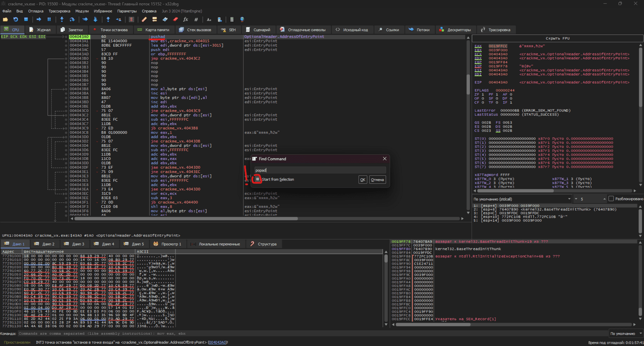This screenshot has width=644, height=346.
Task: Toggle breakpoint at address 004043A6
Action: point(66,45)
